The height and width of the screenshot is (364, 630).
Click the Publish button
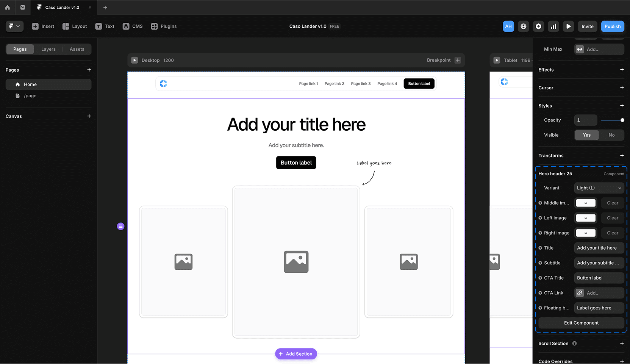[x=612, y=26]
